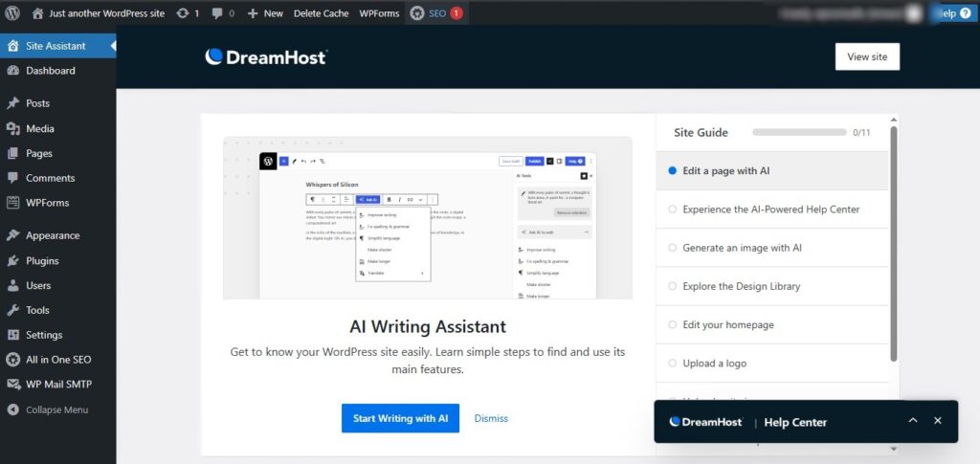This screenshot has height=464, width=980.
Task: Click the Collapse Menu arrow icon
Action: 12,409
